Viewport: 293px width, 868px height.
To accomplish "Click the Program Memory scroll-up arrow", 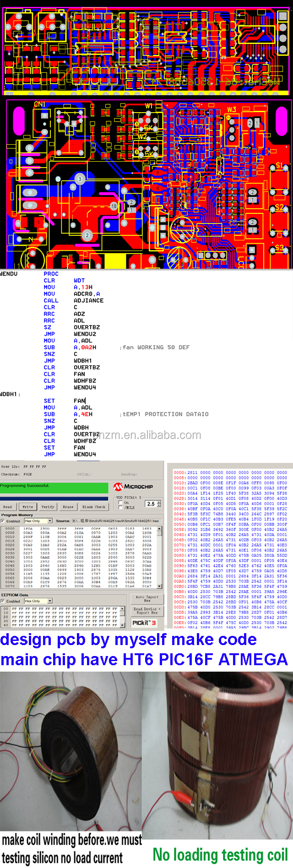I will pos(159,529).
